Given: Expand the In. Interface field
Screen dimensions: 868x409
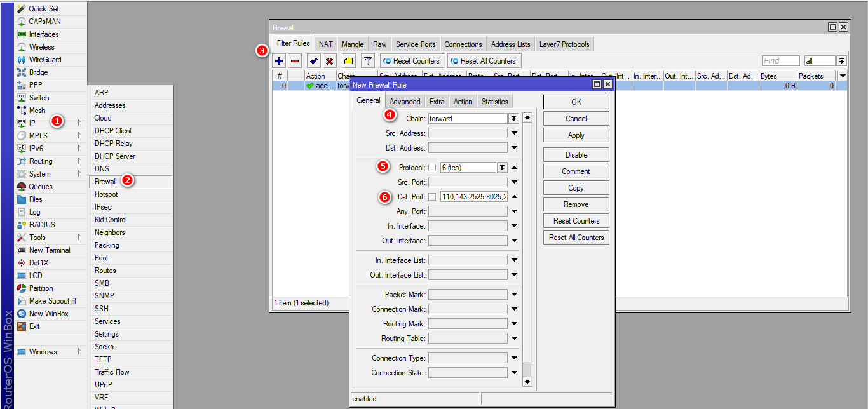Looking at the screenshot, I should pyautogui.click(x=514, y=226).
